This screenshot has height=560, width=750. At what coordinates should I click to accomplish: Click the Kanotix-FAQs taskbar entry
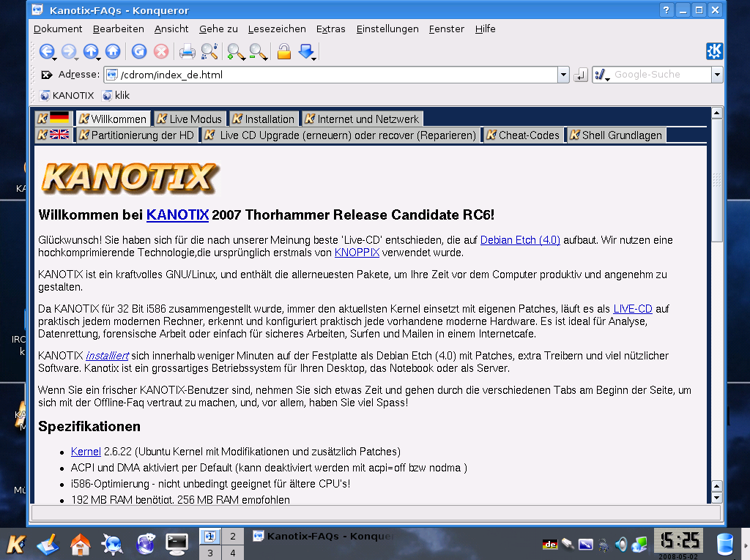(323, 536)
